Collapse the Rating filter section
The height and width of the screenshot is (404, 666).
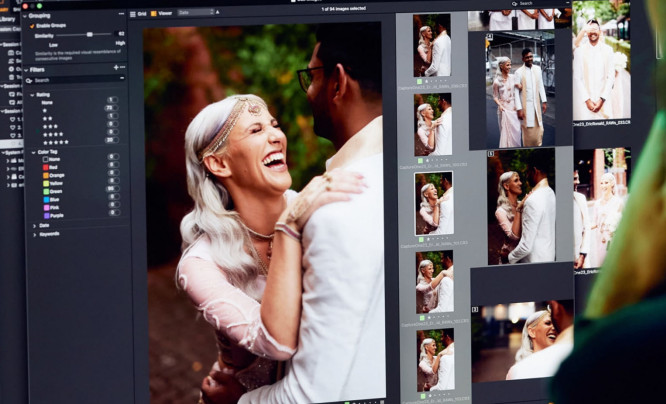tap(32, 95)
